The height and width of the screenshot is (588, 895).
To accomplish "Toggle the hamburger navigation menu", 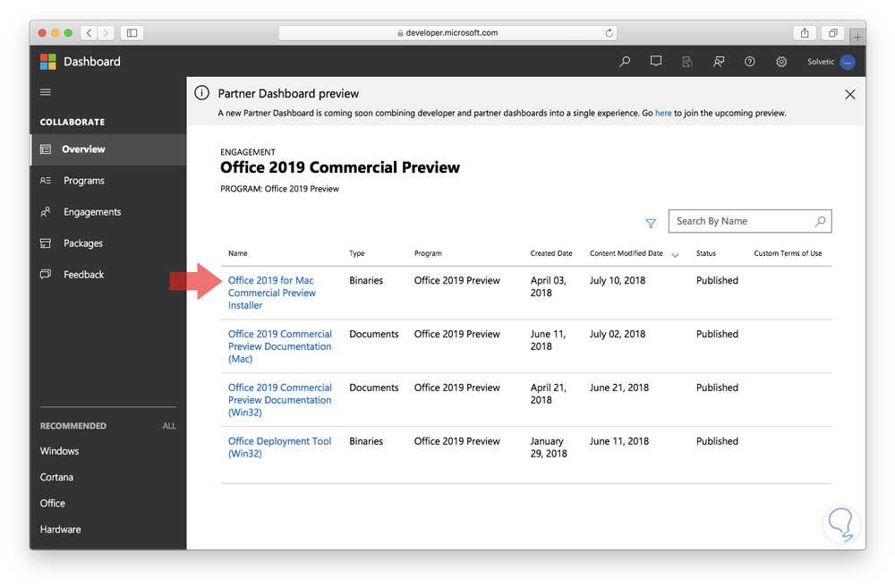I will click(x=46, y=92).
